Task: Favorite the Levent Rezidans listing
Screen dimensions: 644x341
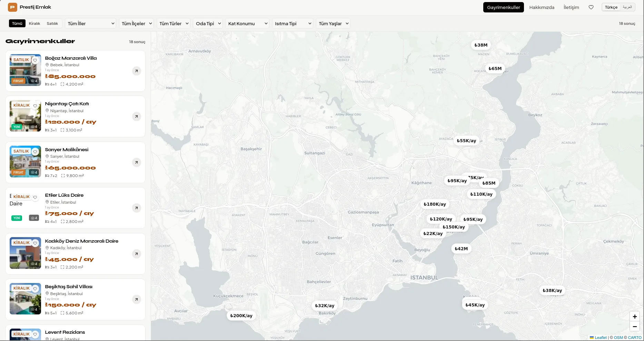Action: tap(35, 334)
